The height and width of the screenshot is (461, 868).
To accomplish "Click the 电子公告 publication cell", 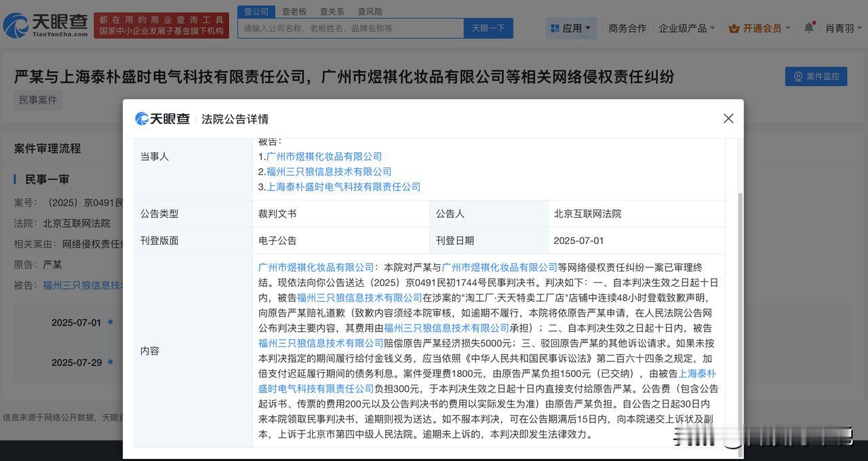I will point(340,241).
